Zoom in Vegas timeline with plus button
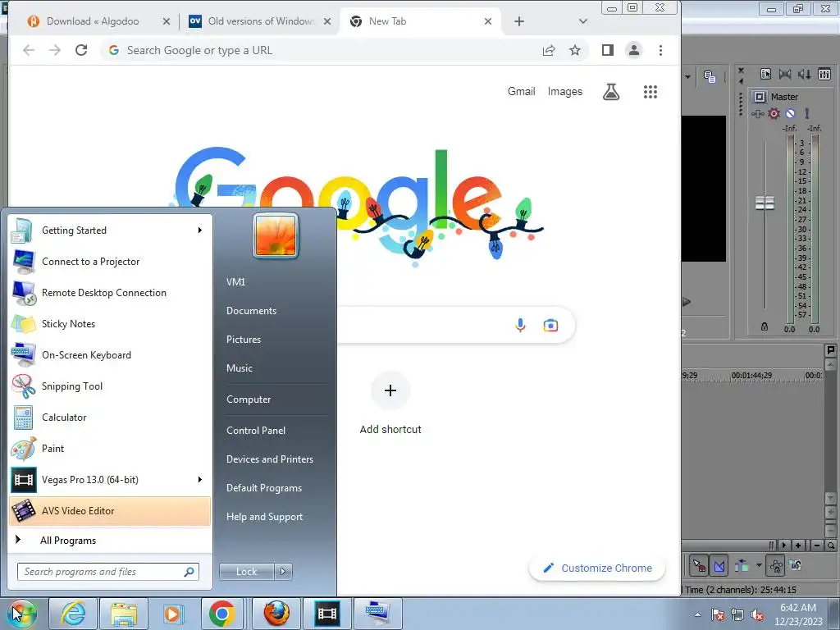This screenshot has height=630, width=840. (x=798, y=546)
